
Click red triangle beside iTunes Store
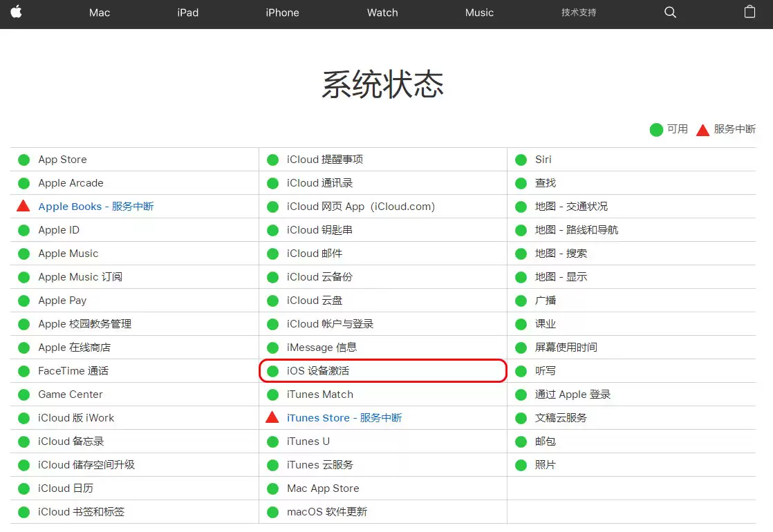pos(272,417)
